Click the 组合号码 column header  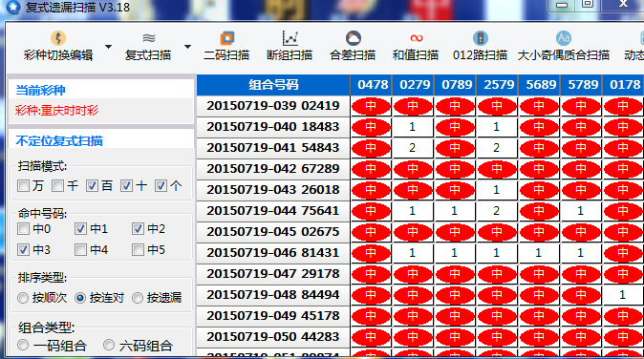(x=273, y=85)
